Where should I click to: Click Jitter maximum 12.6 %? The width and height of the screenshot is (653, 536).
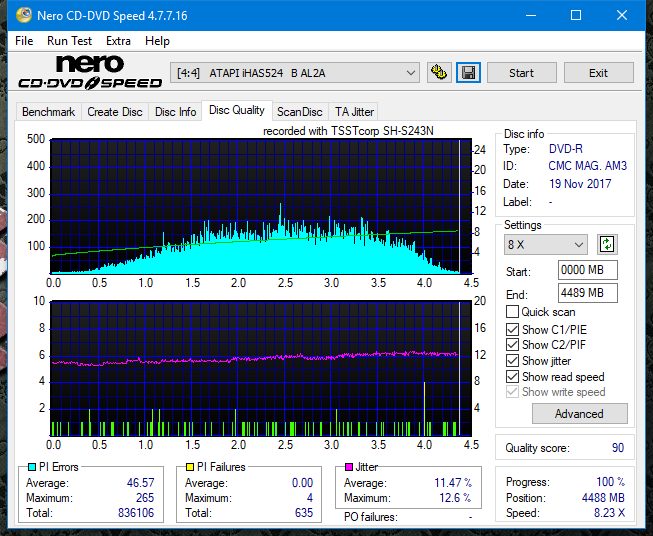456,498
